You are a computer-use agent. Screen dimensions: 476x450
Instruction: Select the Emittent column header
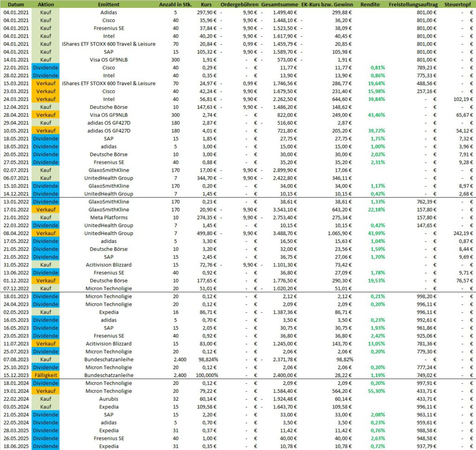pyautogui.click(x=109, y=4)
